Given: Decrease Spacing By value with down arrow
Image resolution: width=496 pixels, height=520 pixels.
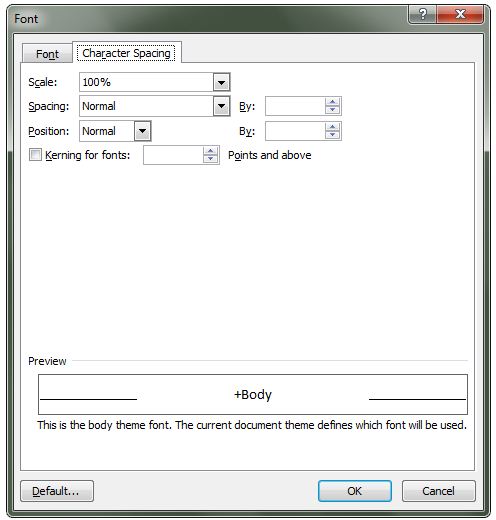Looking at the screenshot, I should (x=332, y=110).
